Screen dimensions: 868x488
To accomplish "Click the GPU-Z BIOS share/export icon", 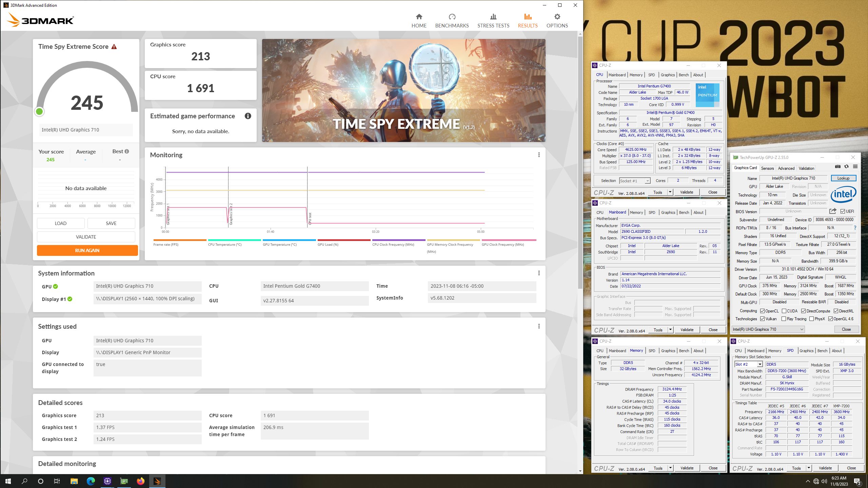I will coord(833,211).
